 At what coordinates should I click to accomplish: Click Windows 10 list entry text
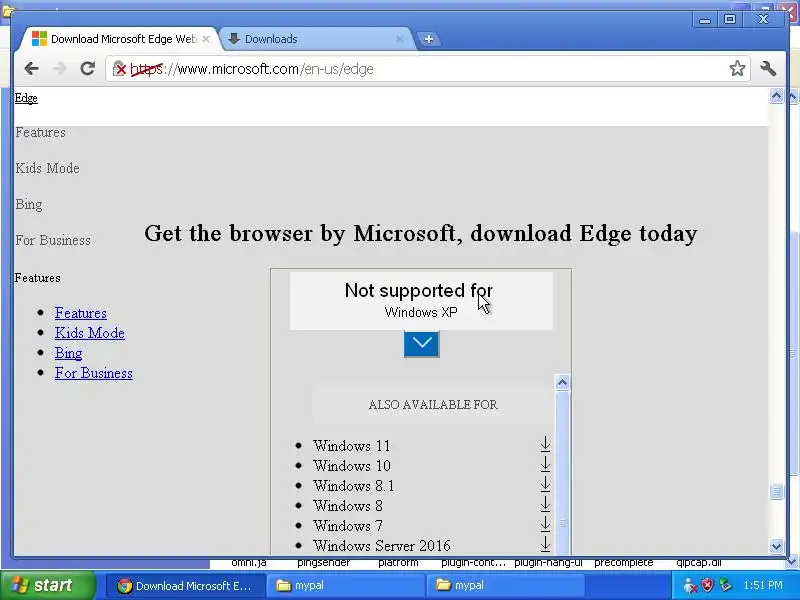pyautogui.click(x=352, y=466)
